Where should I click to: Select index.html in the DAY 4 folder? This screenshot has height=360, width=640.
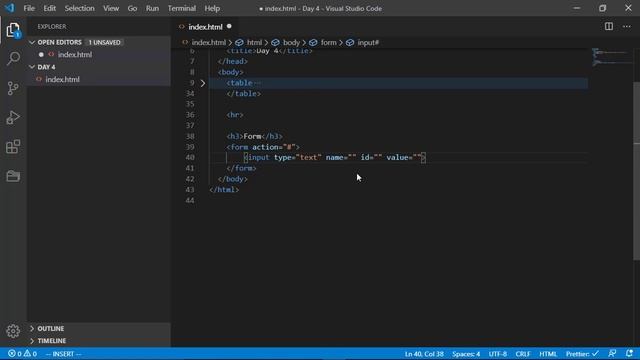pos(62,80)
